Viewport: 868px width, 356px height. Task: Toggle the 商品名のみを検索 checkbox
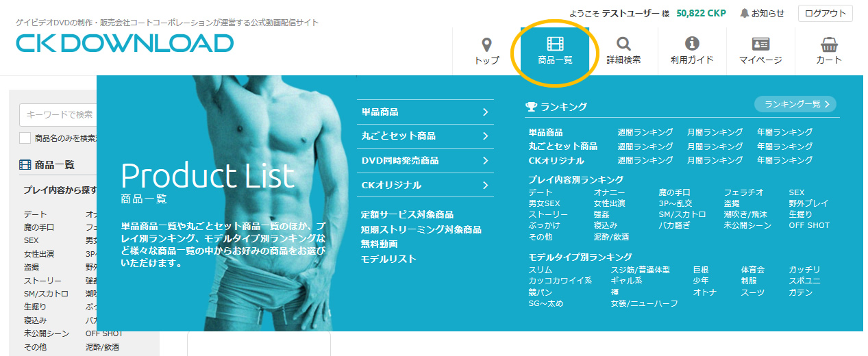25,138
